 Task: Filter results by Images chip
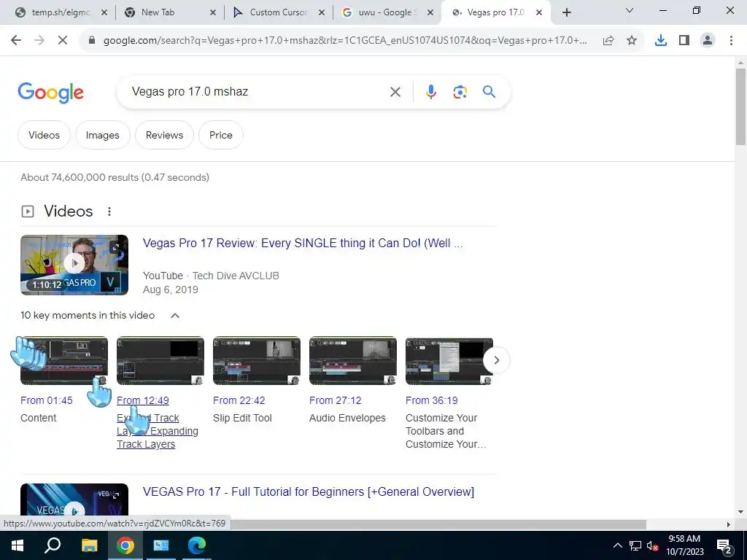click(102, 135)
